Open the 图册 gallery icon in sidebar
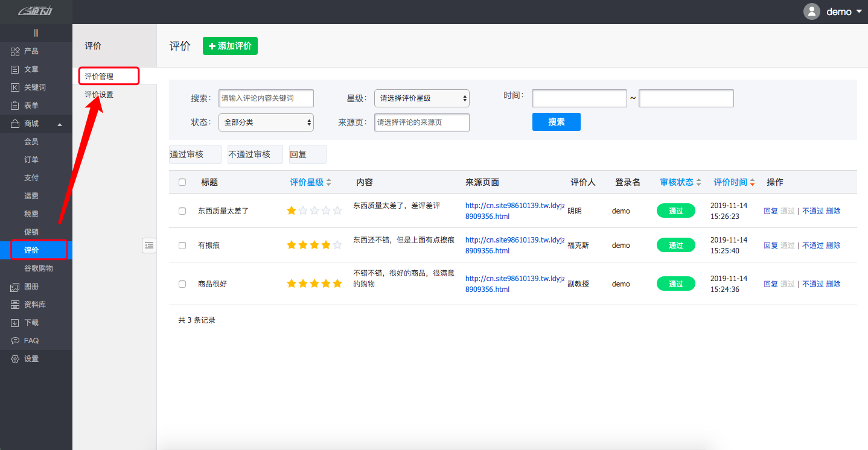Screen dimensions: 868x450 pyautogui.click(x=16, y=287)
